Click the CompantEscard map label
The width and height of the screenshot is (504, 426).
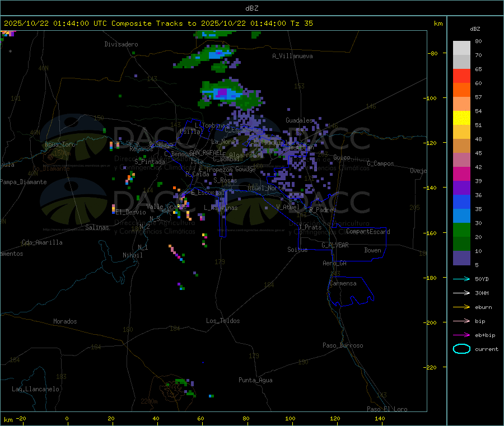click(368, 232)
